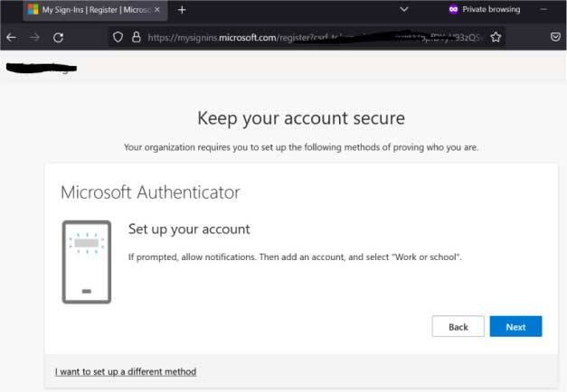This screenshot has width=567, height=392.
Task: Open the Pocket save icon
Action: [x=555, y=38]
